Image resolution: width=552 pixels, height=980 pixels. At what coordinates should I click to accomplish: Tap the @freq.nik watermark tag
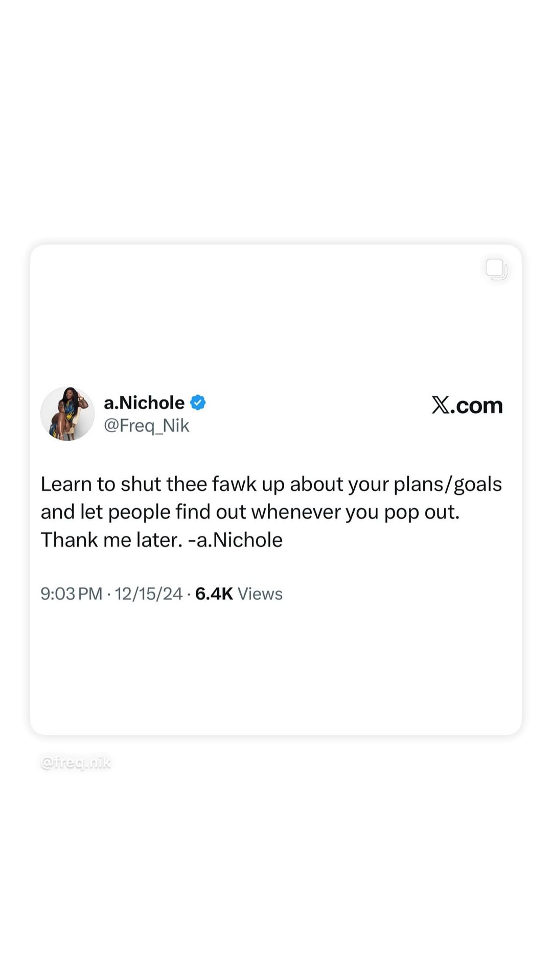pos(76,762)
